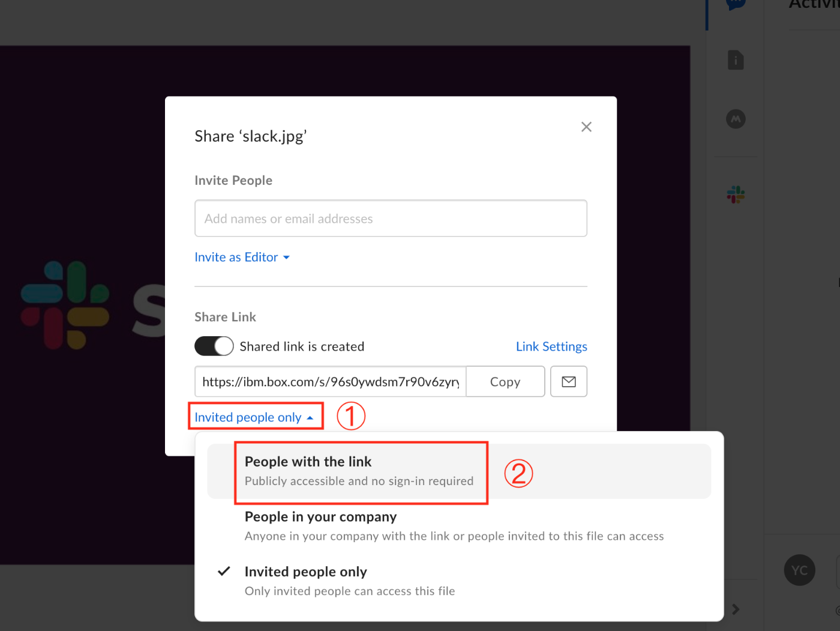The image size is (840, 631).
Task: Click the Add names or email addresses field
Action: point(391,219)
